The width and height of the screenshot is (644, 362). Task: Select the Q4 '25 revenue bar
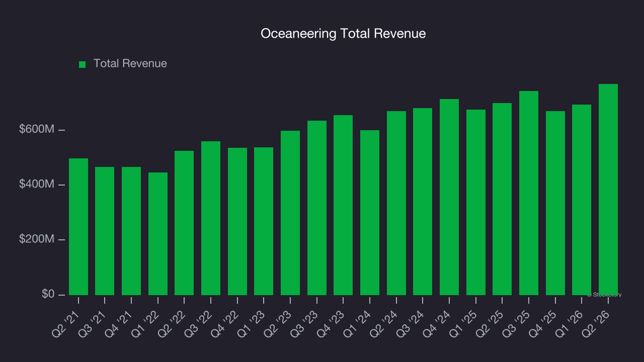click(x=555, y=203)
